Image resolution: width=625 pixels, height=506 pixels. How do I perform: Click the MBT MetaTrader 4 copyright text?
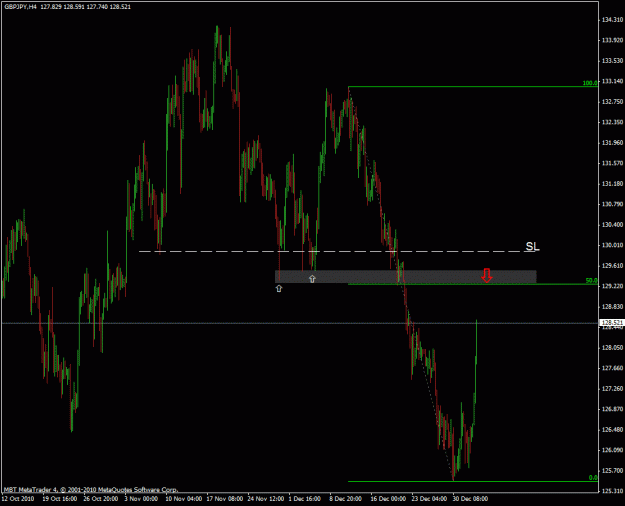(x=91, y=490)
